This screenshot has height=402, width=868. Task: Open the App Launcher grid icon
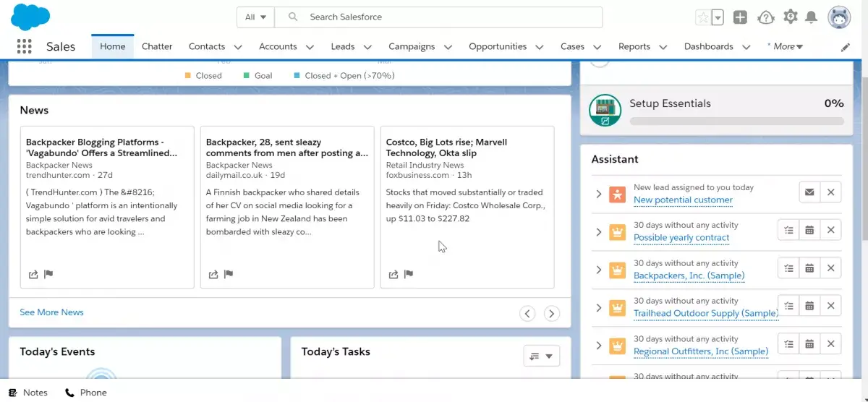pos(24,46)
